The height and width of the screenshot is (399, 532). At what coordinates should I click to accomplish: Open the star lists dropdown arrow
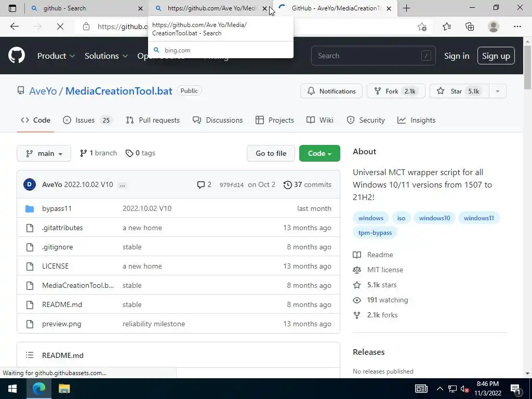click(x=497, y=91)
